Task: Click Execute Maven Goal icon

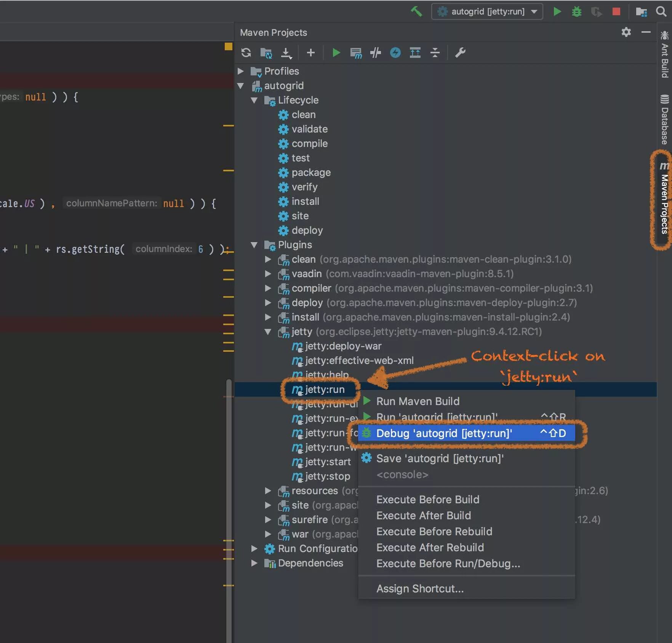Action: click(x=356, y=53)
